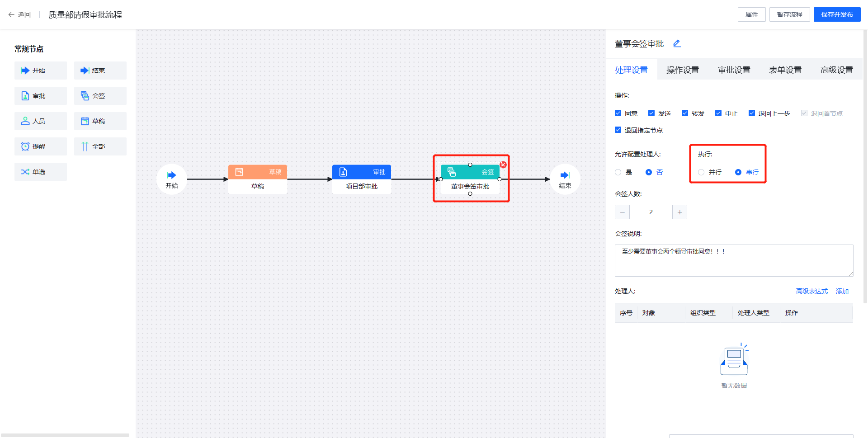Toggle the 同意 checkbox
The image size is (868, 438).
click(x=618, y=113)
